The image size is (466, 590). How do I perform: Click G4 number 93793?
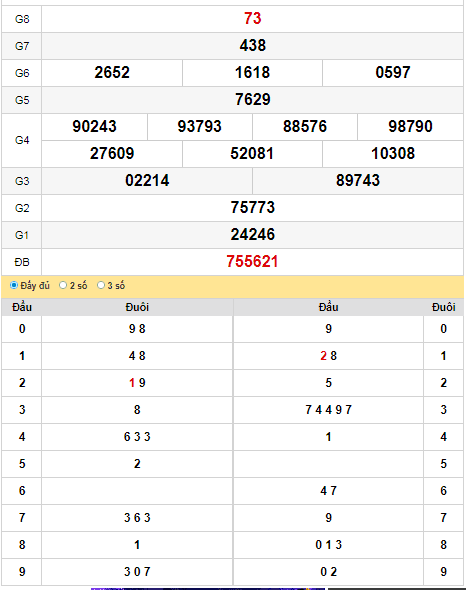(x=199, y=126)
